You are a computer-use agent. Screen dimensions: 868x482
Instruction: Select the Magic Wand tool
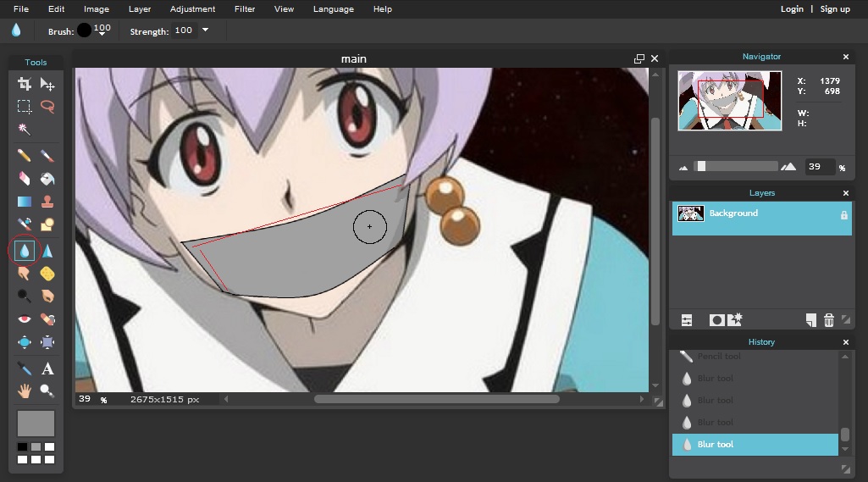click(x=25, y=129)
